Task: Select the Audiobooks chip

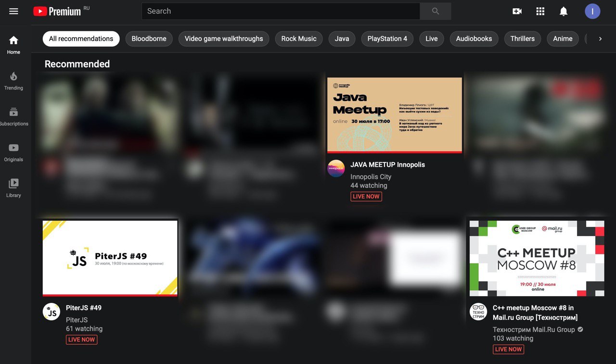Action: point(474,38)
